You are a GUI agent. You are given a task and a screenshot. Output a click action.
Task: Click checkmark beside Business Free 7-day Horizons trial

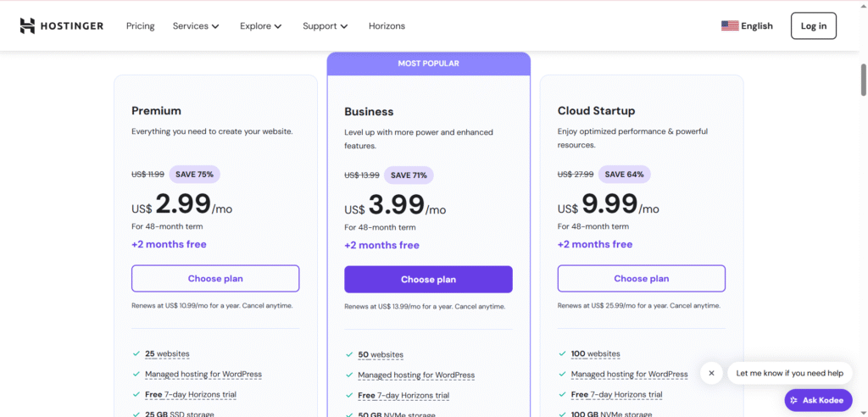[x=349, y=396]
